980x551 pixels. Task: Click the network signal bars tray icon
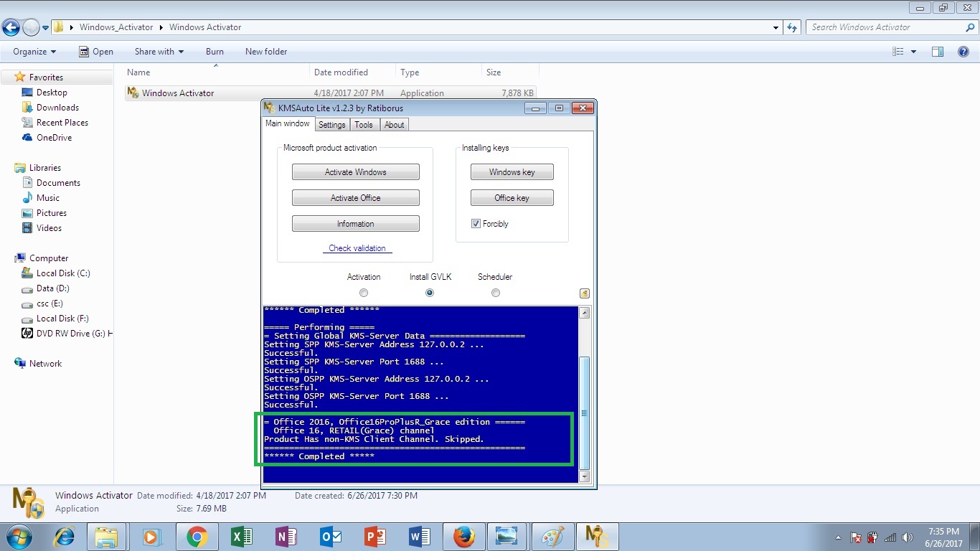890,537
